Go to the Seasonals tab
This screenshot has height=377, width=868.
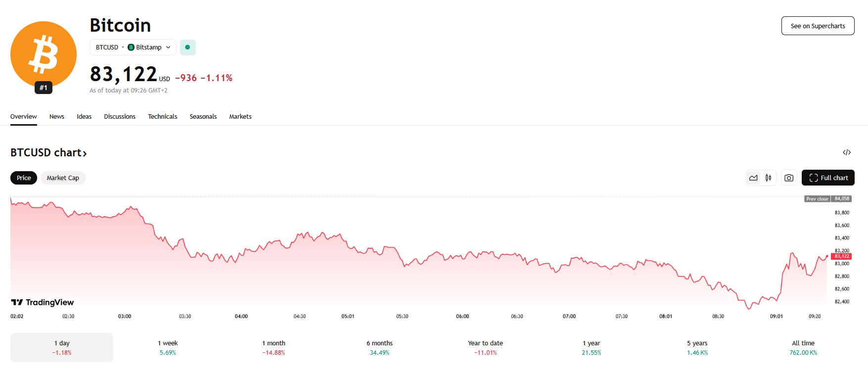(203, 117)
